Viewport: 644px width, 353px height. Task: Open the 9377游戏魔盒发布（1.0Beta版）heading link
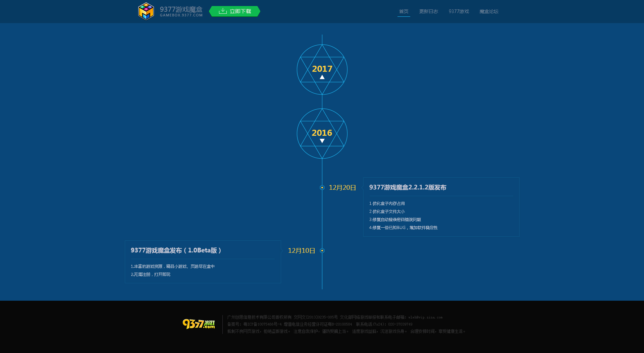click(x=176, y=250)
